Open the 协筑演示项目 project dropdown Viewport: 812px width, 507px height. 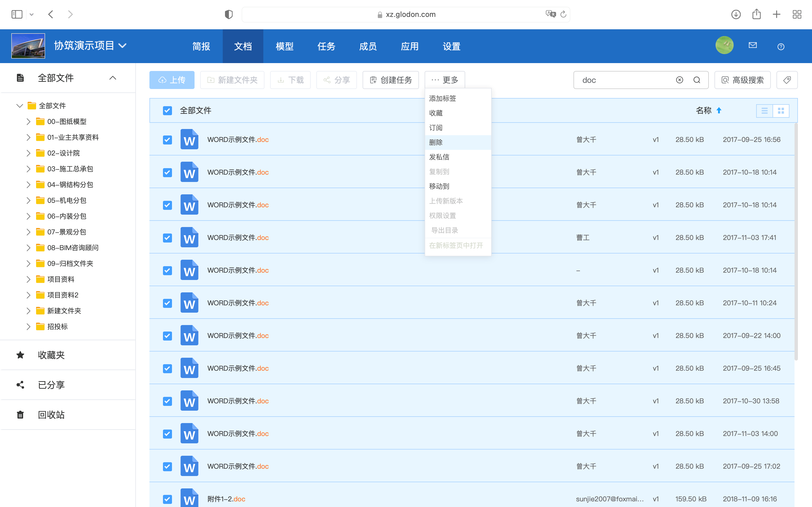(123, 45)
